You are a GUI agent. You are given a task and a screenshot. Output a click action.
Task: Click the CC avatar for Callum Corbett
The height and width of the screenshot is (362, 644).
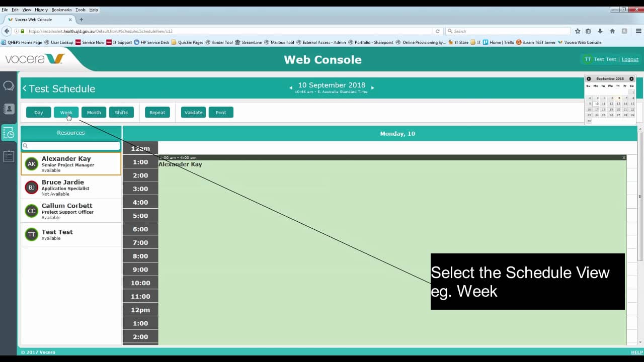[32, 211]
